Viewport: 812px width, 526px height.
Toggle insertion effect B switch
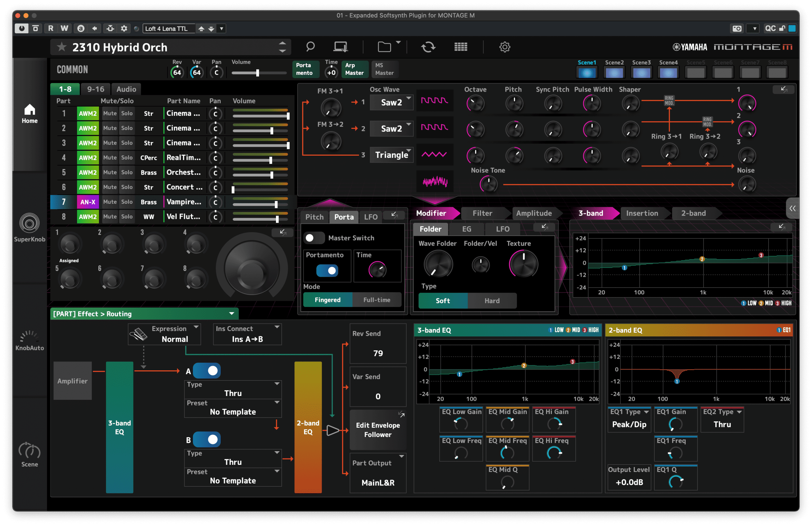[x=207, y=439]
